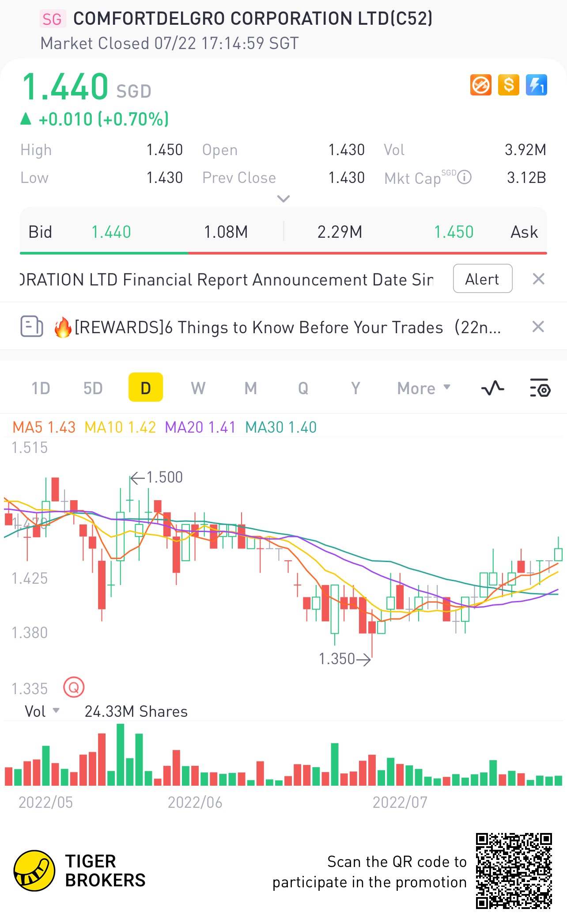The width and height of the screenshot is (567, 924).
Task: Open the Financial Report Announcement Date notice
Action: pyautogui.click(x=227, y=279)
